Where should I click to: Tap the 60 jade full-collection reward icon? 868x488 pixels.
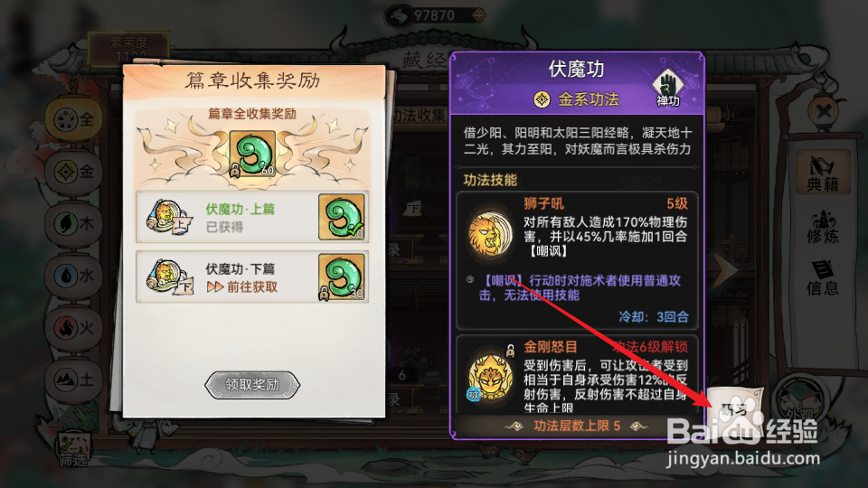(252, 155)
